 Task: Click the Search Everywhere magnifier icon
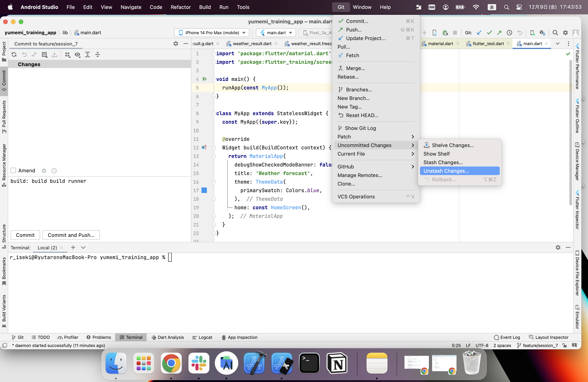(x=555, y=33)
